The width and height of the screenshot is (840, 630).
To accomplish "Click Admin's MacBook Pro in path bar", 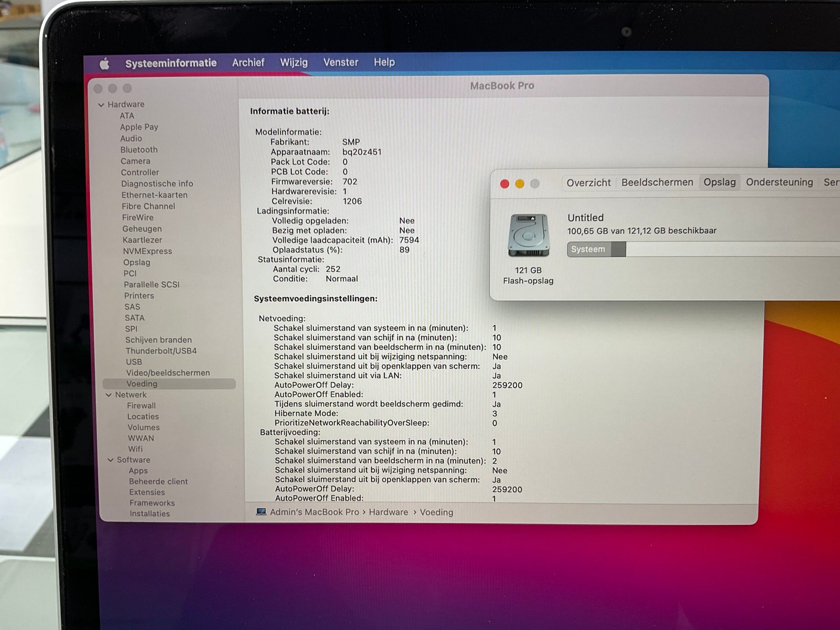I will (x=314, y=512).
